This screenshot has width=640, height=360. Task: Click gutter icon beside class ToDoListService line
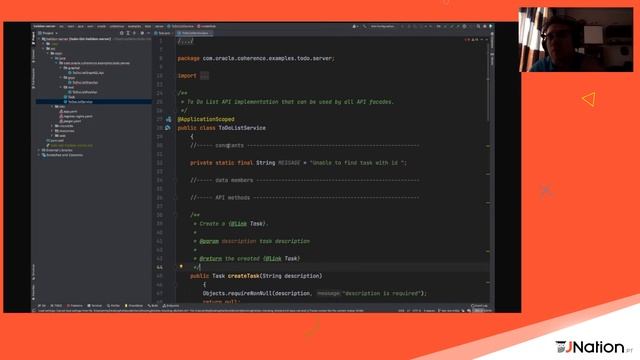coord(168,128)
